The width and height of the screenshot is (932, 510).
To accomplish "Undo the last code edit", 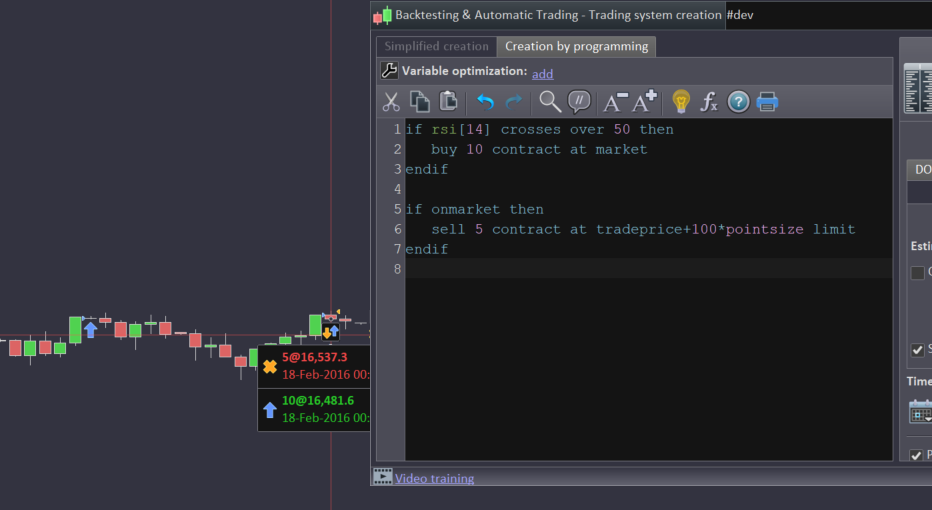I will click(x=485, y=101).
